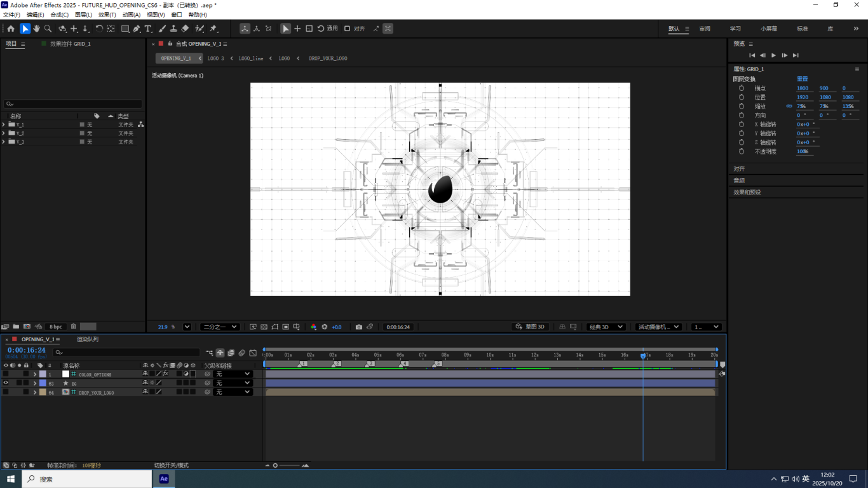The image size is (868, 488).
Task: Hide the BG layer using its eye icon
Action: coord(6,383)
